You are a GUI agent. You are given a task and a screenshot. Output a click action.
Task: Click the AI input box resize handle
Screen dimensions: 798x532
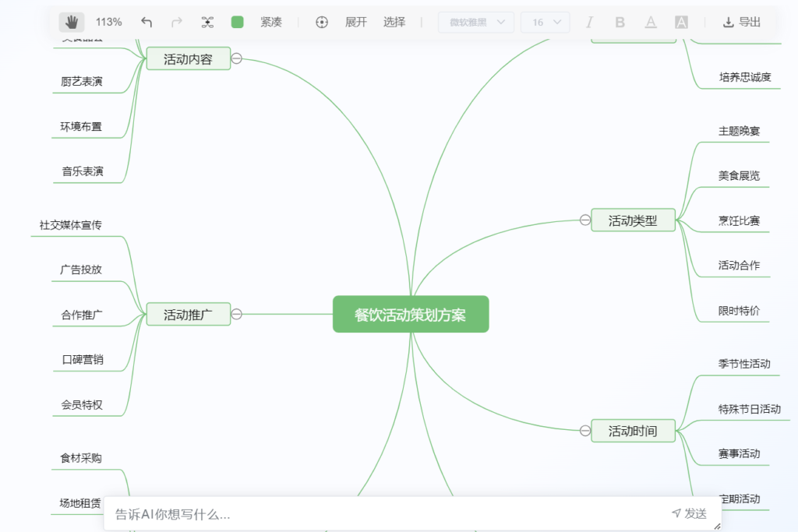[x=717, y=527]
